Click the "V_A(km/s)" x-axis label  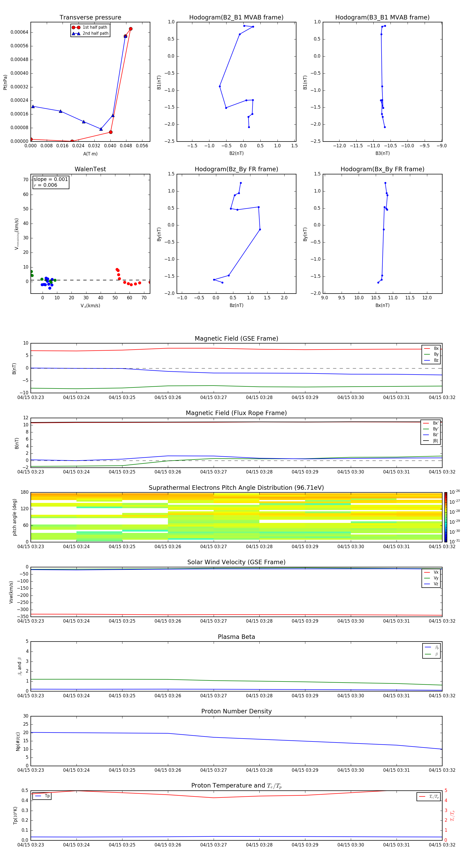tap(90, 306)
